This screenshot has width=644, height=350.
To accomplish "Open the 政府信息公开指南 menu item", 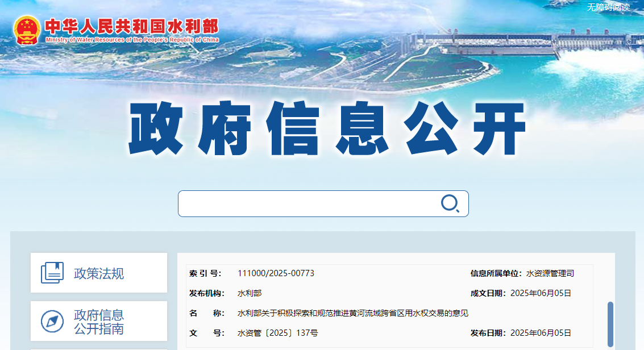I will click(99, 322).
